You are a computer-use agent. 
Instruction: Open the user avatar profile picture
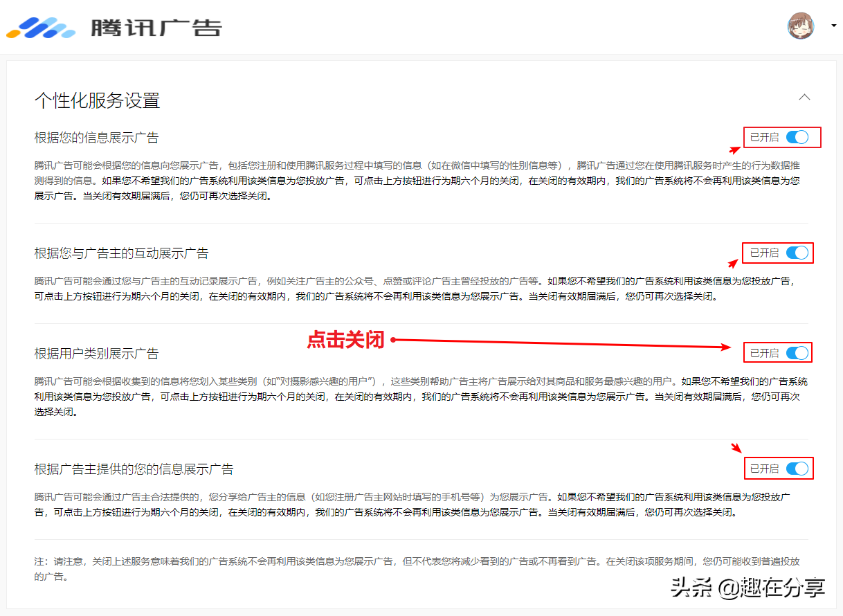pyautogui.click(x=801, y=26)
